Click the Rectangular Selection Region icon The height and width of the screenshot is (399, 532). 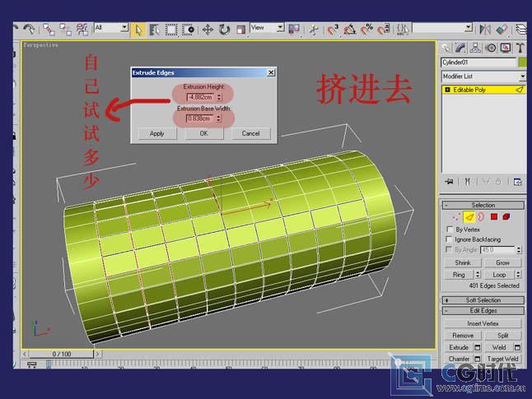tap(171, 30)
